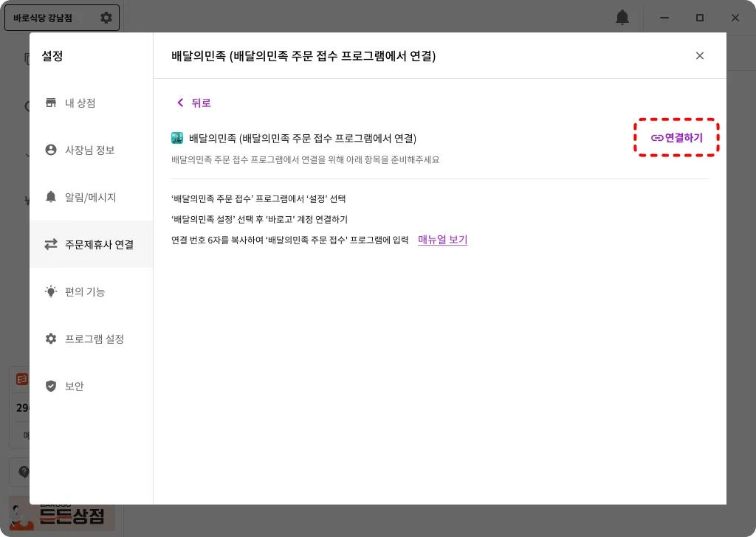Click the text about 연결 번호 6자를 복사
The width and height of the screenshot is (756, 537).
pyautogui.click(x=289, y=239)
